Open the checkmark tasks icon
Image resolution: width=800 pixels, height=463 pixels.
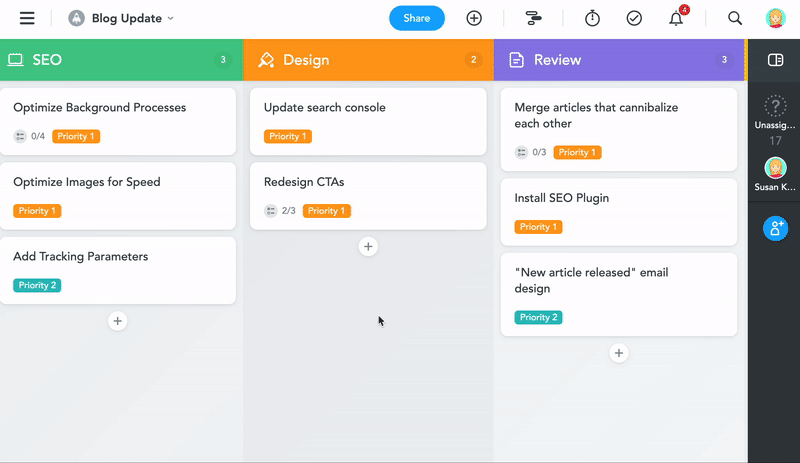coord(634,18)
